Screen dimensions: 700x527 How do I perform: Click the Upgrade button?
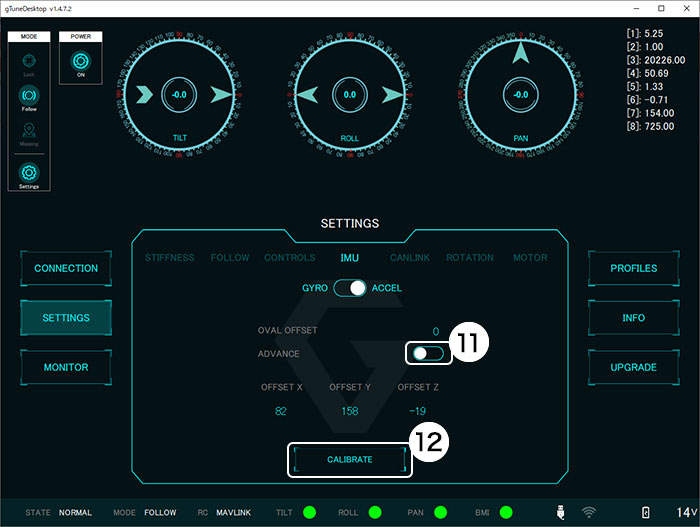634,367
